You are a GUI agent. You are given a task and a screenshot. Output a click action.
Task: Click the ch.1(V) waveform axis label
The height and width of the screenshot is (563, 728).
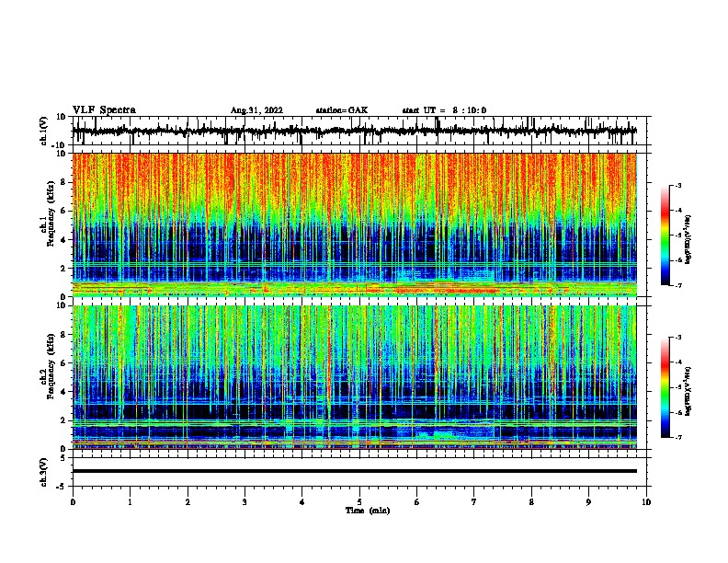point(44,131)
